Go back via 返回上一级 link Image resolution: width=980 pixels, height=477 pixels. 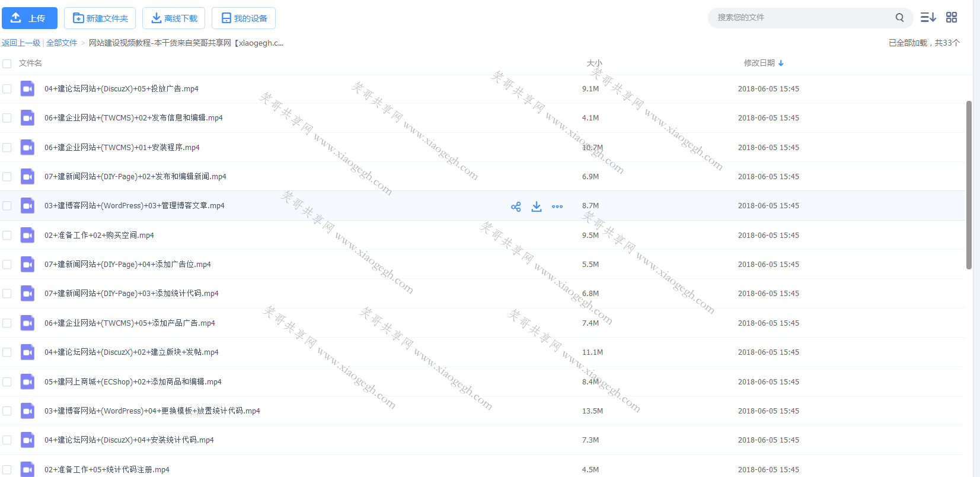tap(21, 43)
